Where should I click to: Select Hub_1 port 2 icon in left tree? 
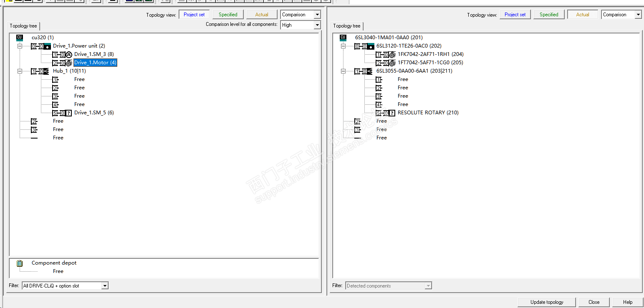click(55, 88)
